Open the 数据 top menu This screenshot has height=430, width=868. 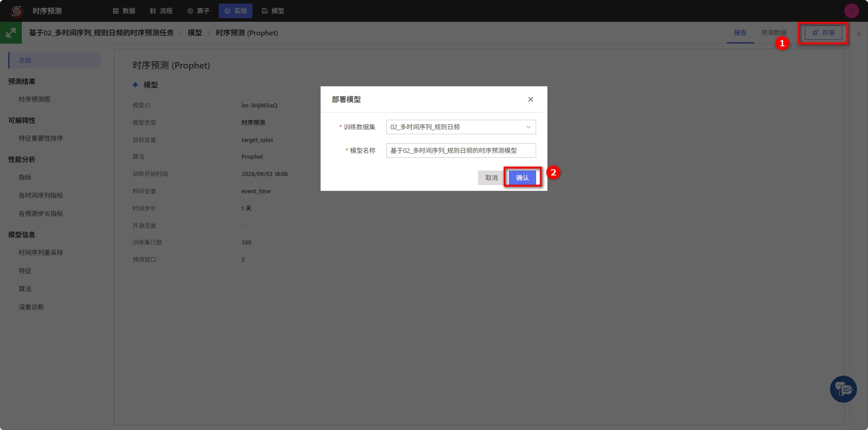pyautogui.click(x=124, y=11)
